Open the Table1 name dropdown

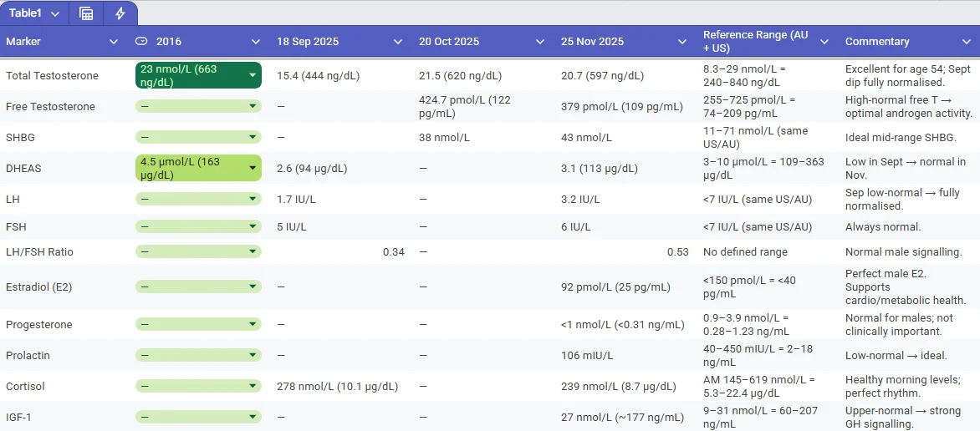click(55, 13)
